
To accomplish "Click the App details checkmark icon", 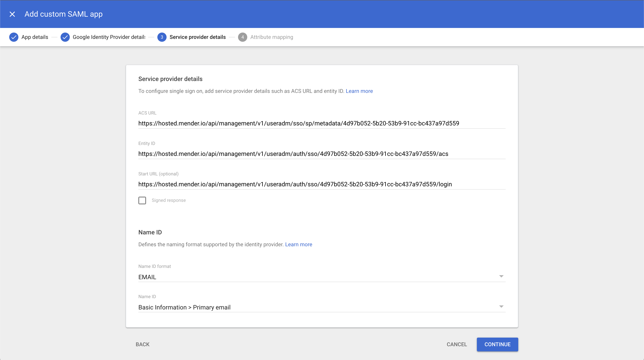I will click(14, 37).
